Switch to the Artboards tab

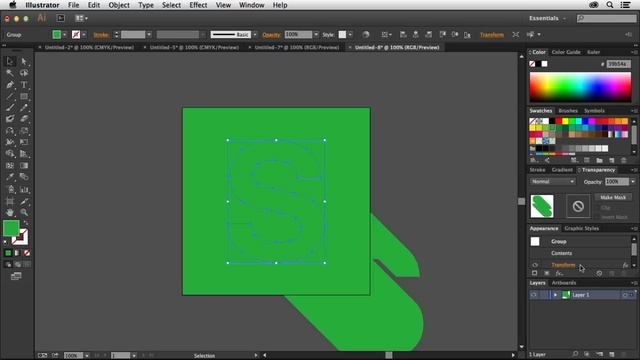coord(564,283)
